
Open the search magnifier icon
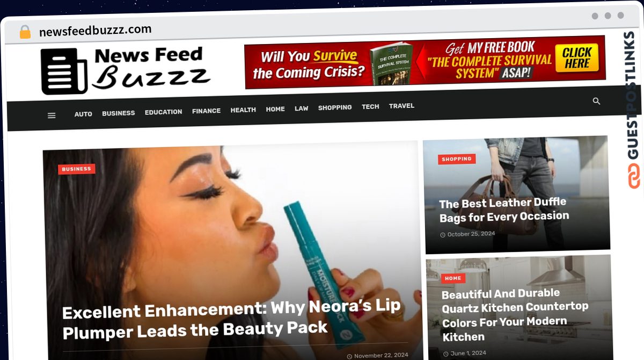(596, 101)
